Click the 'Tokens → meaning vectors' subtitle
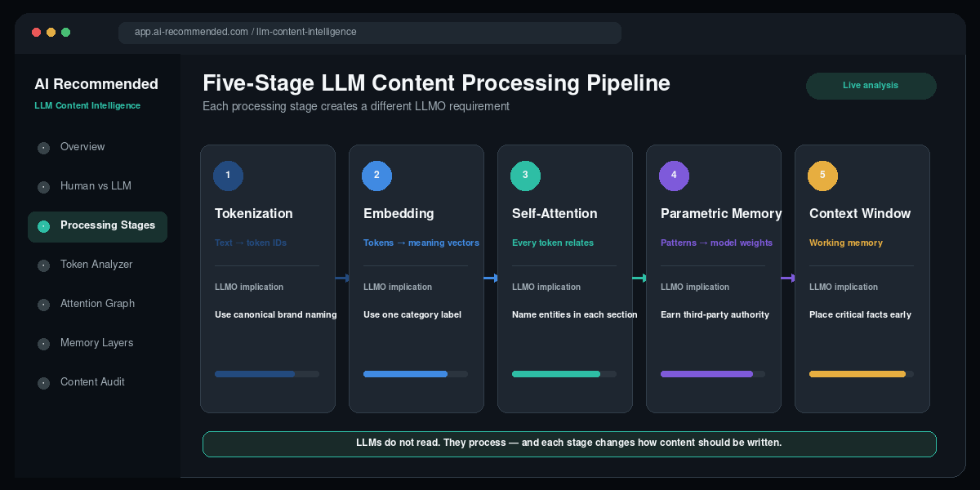Viewport: 980px width, 490px height. (421, 243)
